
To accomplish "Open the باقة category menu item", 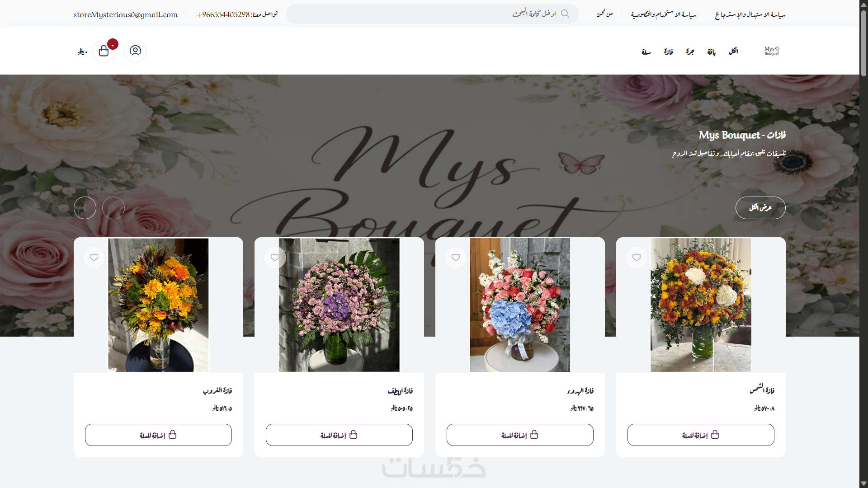I will [712, 52].
